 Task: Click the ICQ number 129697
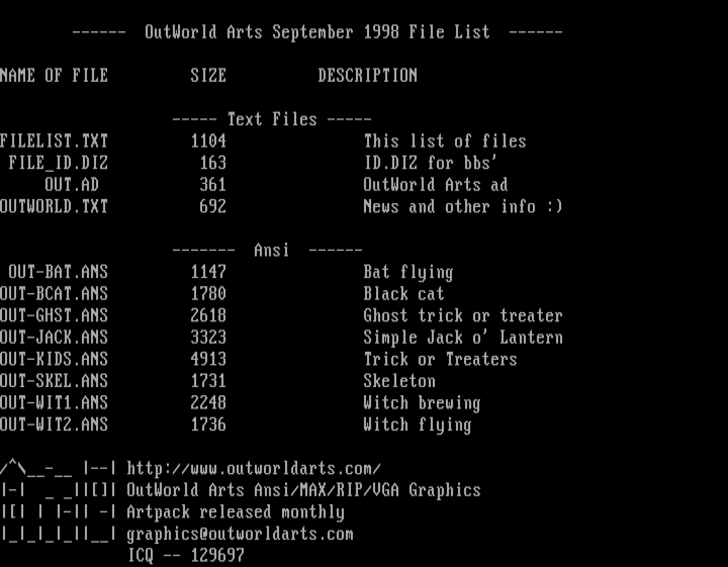coord(217,556)
